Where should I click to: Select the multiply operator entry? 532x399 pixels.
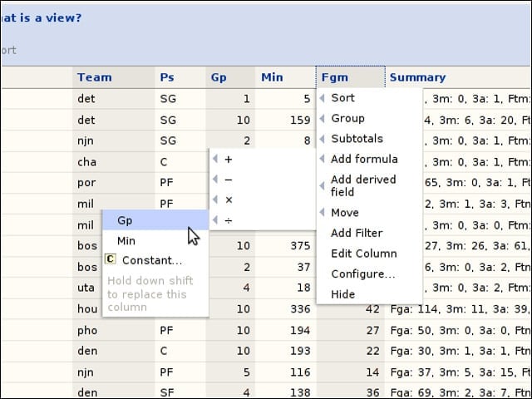pyautogui.click(x=229, y=199)
